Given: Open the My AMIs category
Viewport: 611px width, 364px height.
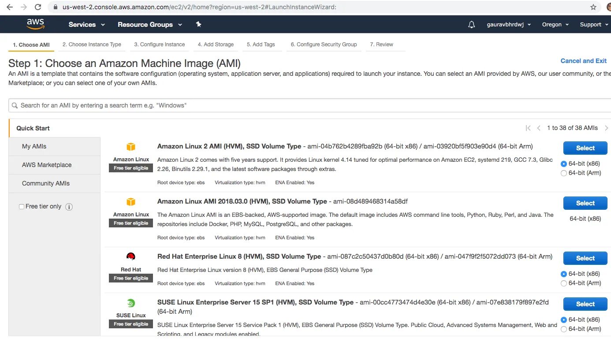Looking at the screenshot, I should [55, 146].
